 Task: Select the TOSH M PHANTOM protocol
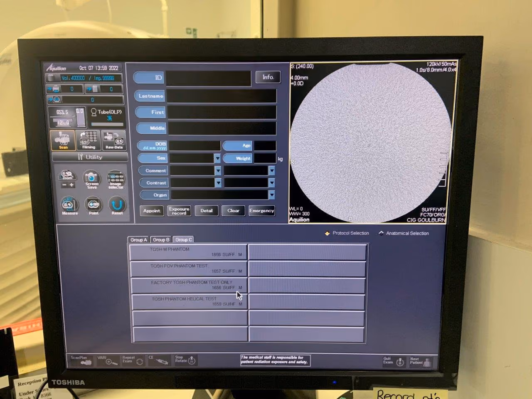(x=189, y=252)
